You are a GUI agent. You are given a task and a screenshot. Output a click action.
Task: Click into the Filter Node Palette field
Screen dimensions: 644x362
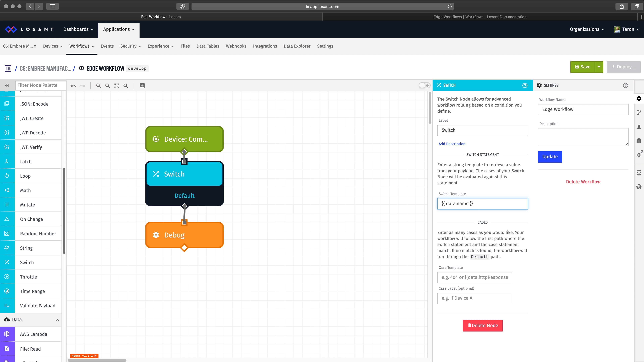pyautogui.click(x=41, y=85)
